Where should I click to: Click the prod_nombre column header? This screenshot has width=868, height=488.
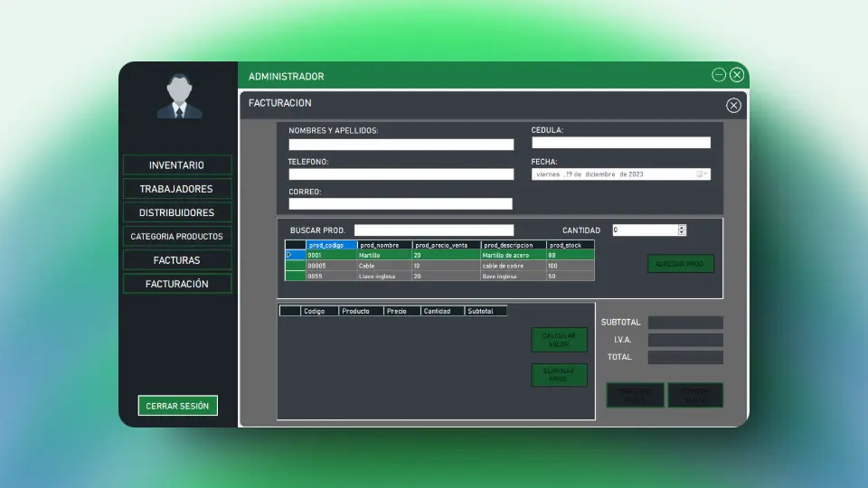click(385, 245)
